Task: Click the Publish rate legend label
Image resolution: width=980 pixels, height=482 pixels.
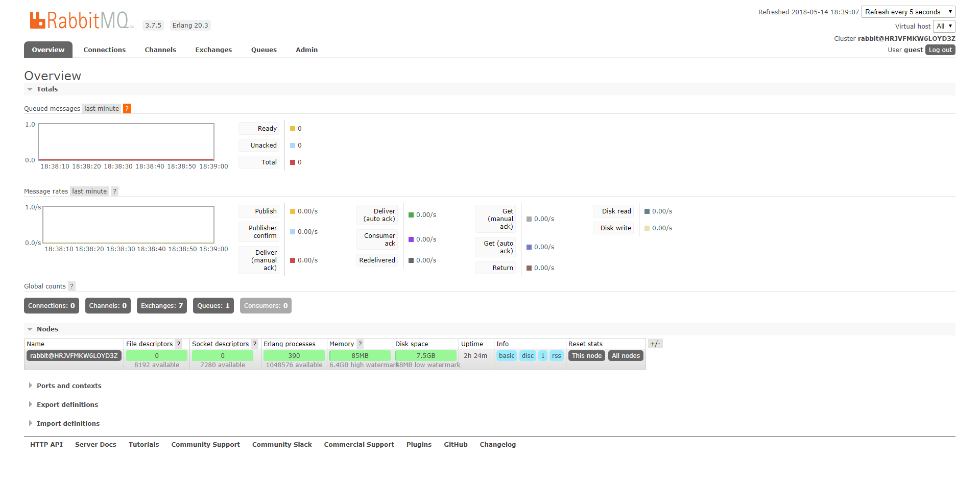Action: (259, 211)
